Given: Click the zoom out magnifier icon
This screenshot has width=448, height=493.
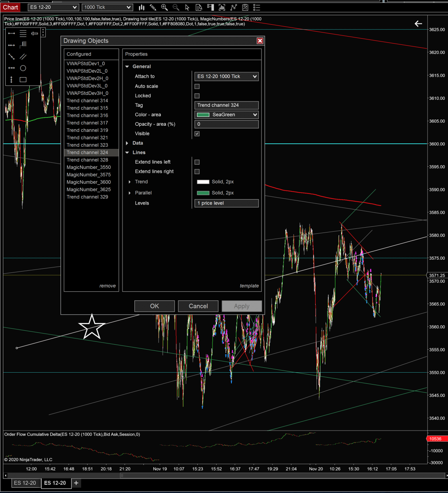Looking at the screenshot, I should coord(176,7).
